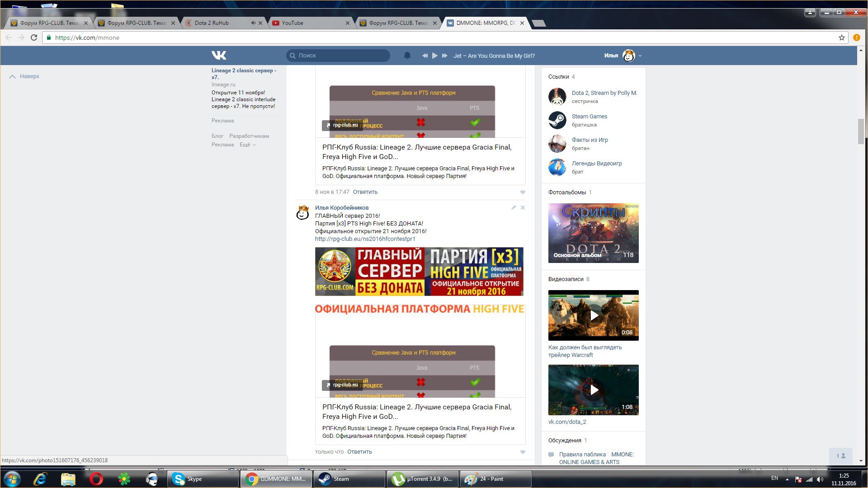Like the post from 8 ноя
The width and height of the screenshot is (868, 488).
(523, 192)
